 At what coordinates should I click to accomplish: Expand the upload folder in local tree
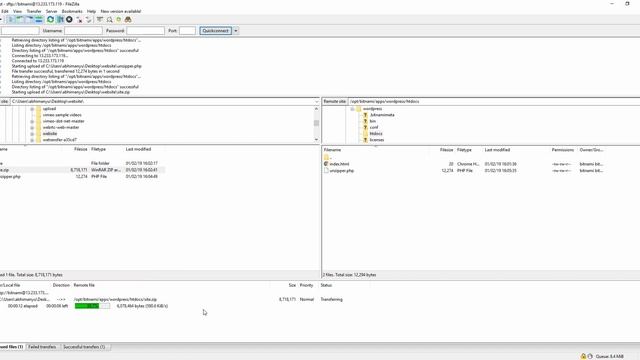click(32, 109)
